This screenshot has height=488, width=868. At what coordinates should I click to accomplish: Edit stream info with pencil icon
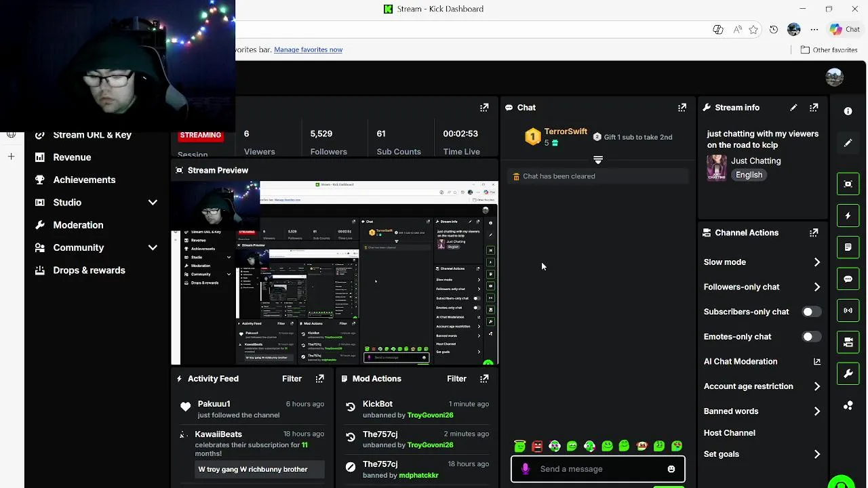click(x=793, y=108)
